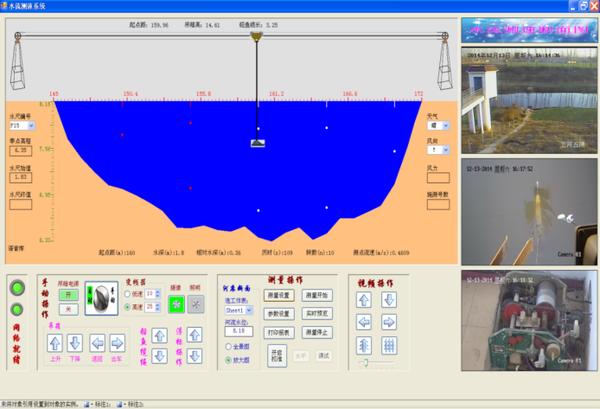Click the 调试 debug button
Image resolution: width=600 pixels, height=409 pixels.
[x=324, y=355]
